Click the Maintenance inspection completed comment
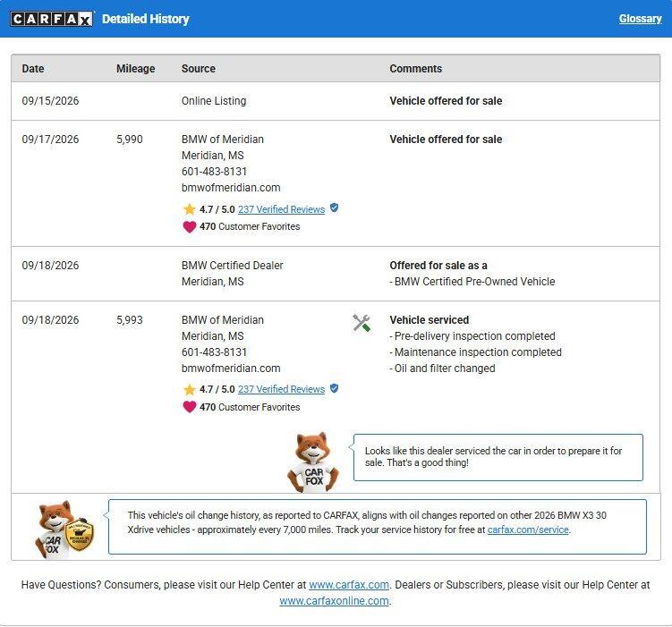This screenshot has height=627, width=672. (476, 352)
